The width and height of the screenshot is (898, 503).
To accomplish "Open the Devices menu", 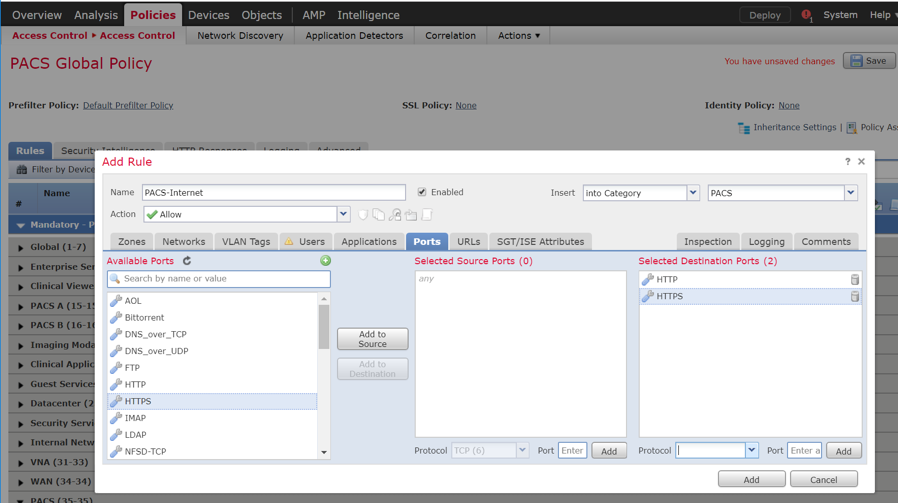I will point(208,15).
